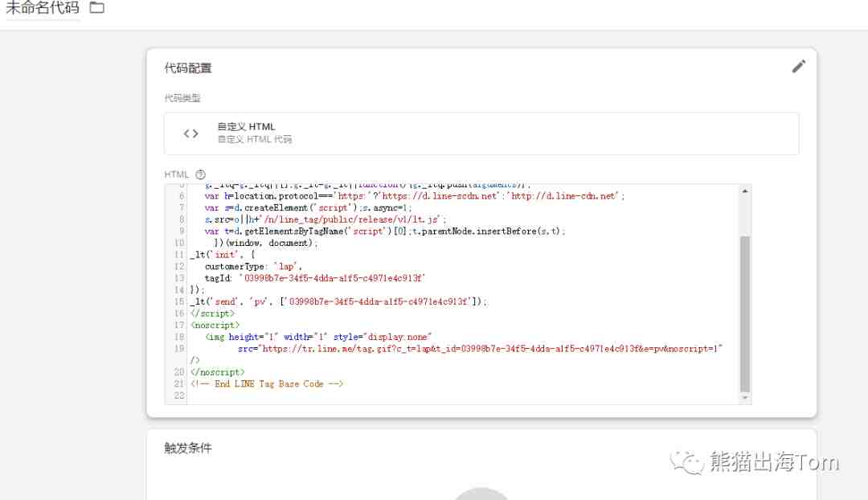This screenshot has height=500, width=868.
Task: Click the tr.line.me src URL line
Action: click(x=480, y=349)
